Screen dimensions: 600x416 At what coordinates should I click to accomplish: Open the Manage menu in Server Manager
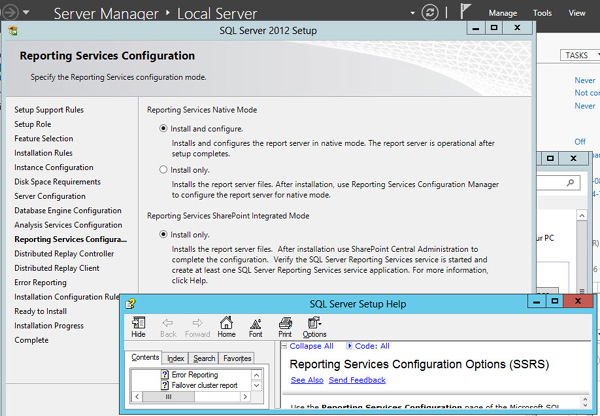(502, 13)
